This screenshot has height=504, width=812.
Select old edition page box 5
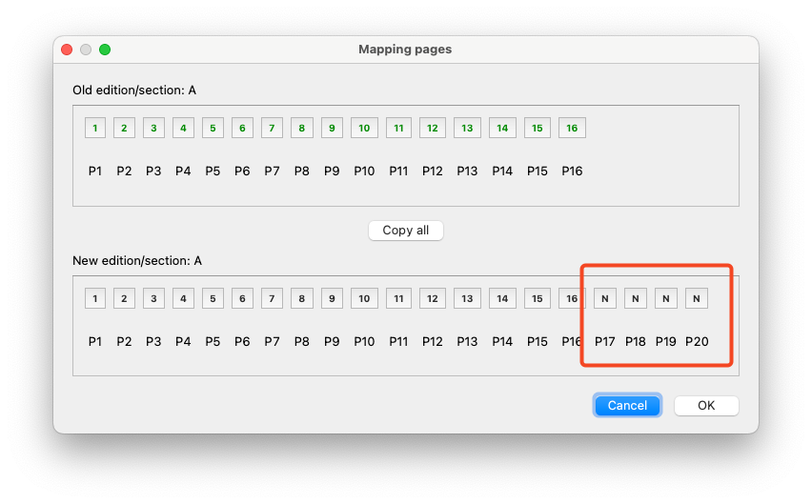213,128
